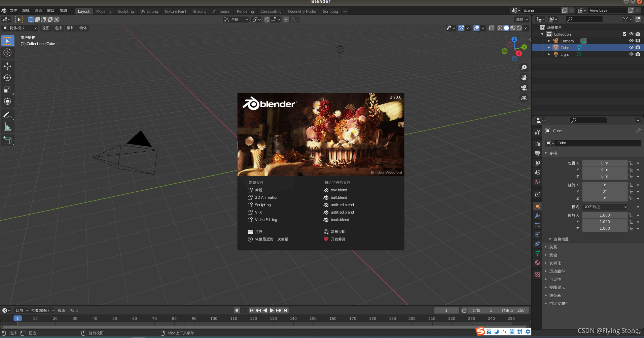
Task: Open the Render properties tab
Action: [537, 144]
